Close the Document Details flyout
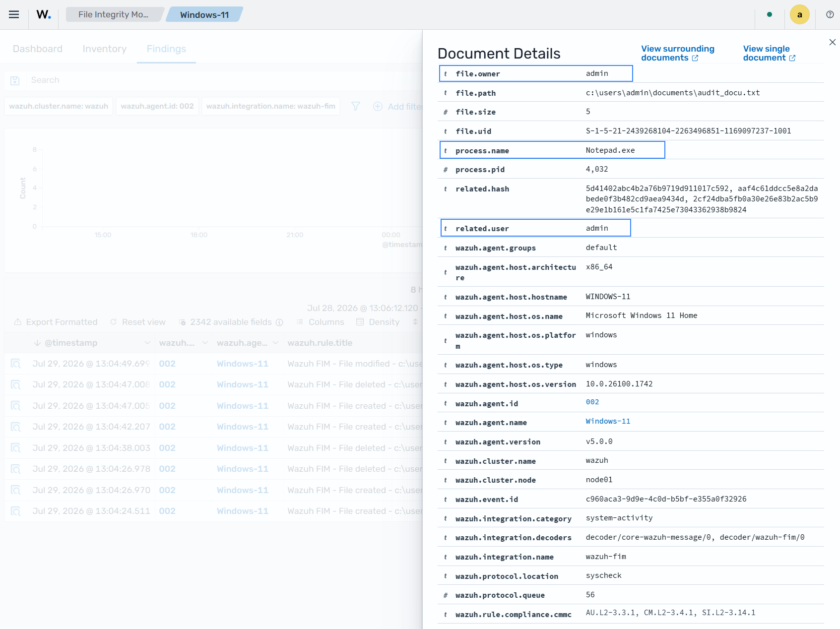 pos(832,42)
